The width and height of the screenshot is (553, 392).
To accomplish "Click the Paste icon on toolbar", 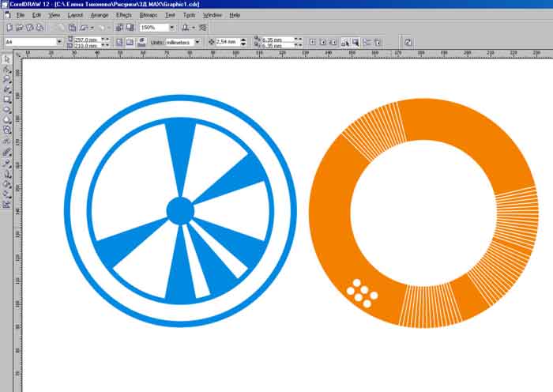I will pyautogui.click(x=72, y=28).
